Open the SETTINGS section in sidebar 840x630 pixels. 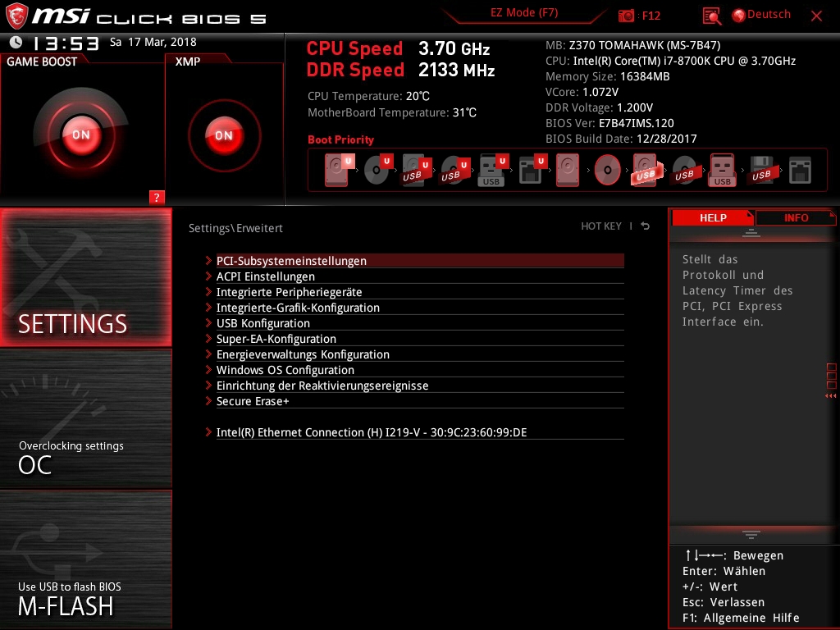coord(85,277)
